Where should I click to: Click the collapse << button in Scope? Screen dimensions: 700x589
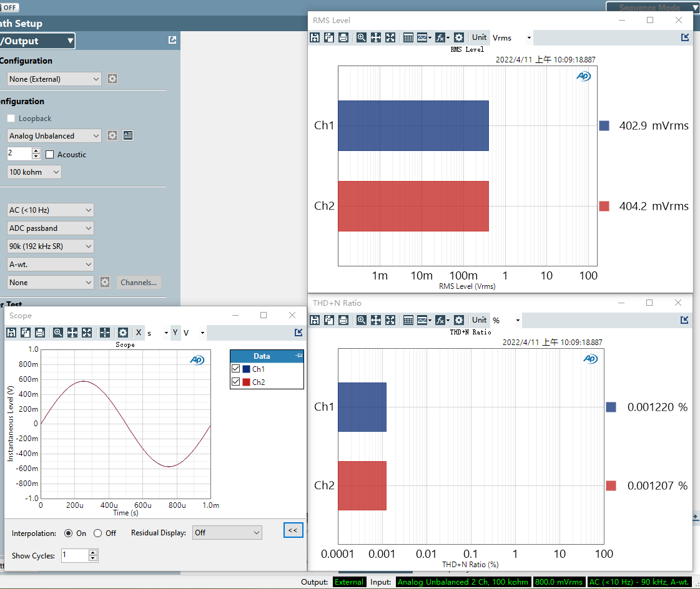[293, 530]
